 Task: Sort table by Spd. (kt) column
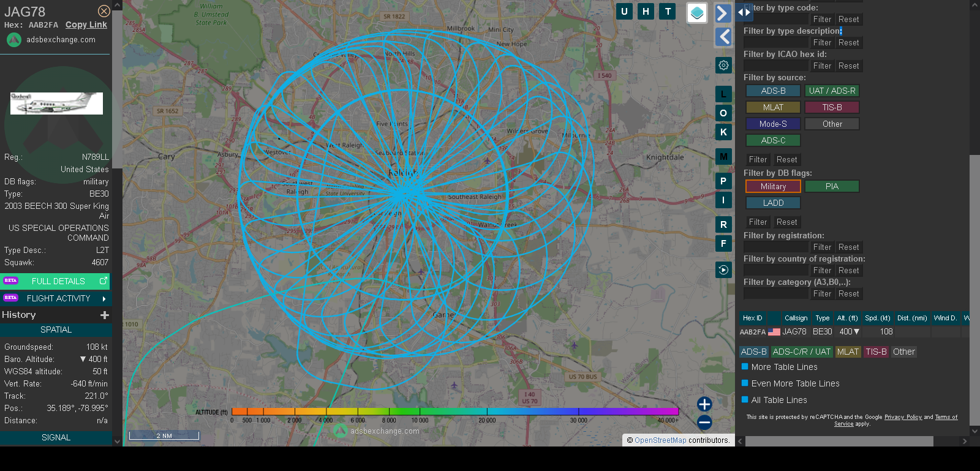tap(877, 318)
